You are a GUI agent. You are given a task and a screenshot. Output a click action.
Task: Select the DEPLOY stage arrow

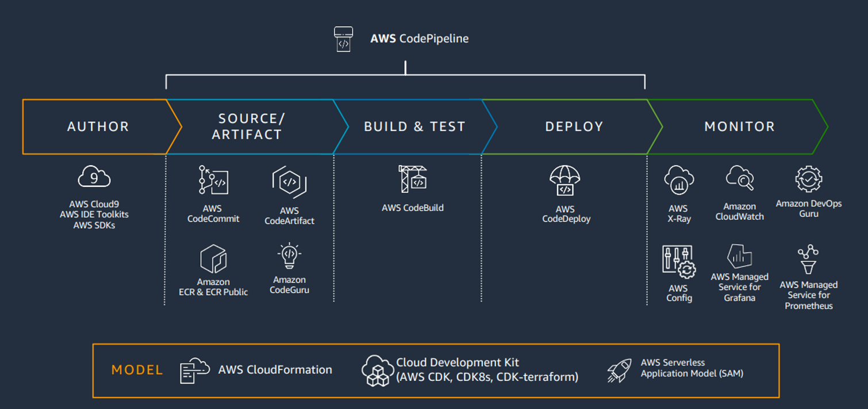pos(573,127)
